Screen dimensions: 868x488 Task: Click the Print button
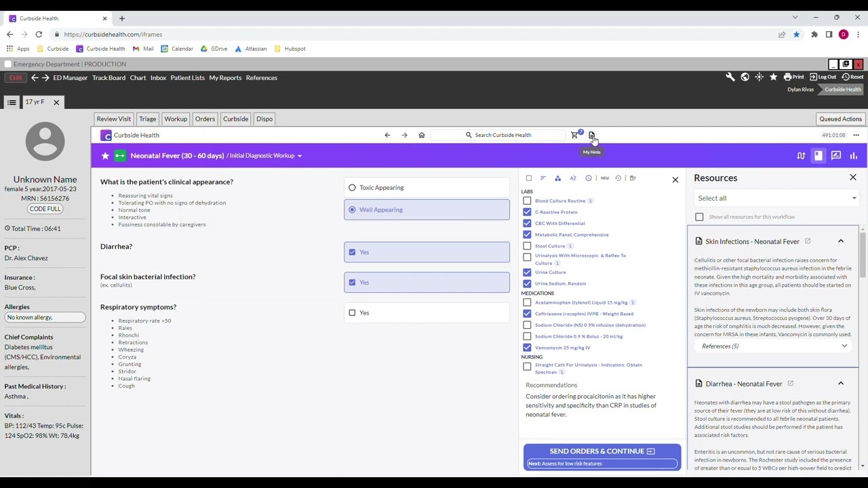[794, 77]
